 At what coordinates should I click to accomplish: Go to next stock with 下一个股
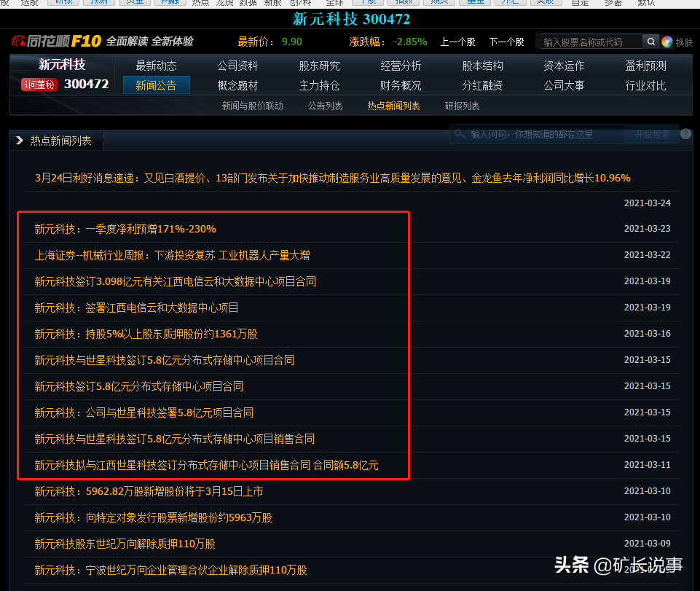(x=506, y=42)
